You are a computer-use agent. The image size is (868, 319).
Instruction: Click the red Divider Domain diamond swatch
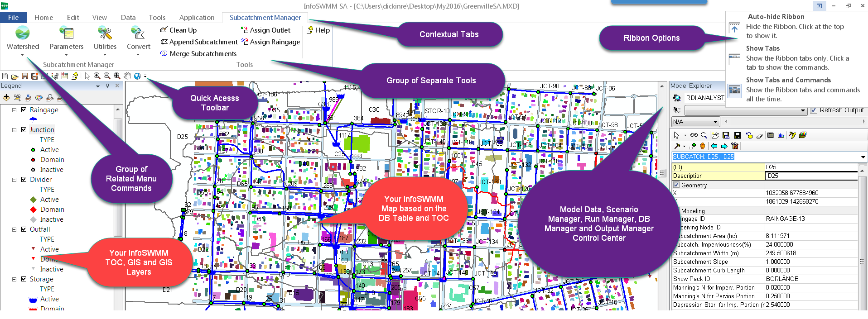click(x=33, y=209)
